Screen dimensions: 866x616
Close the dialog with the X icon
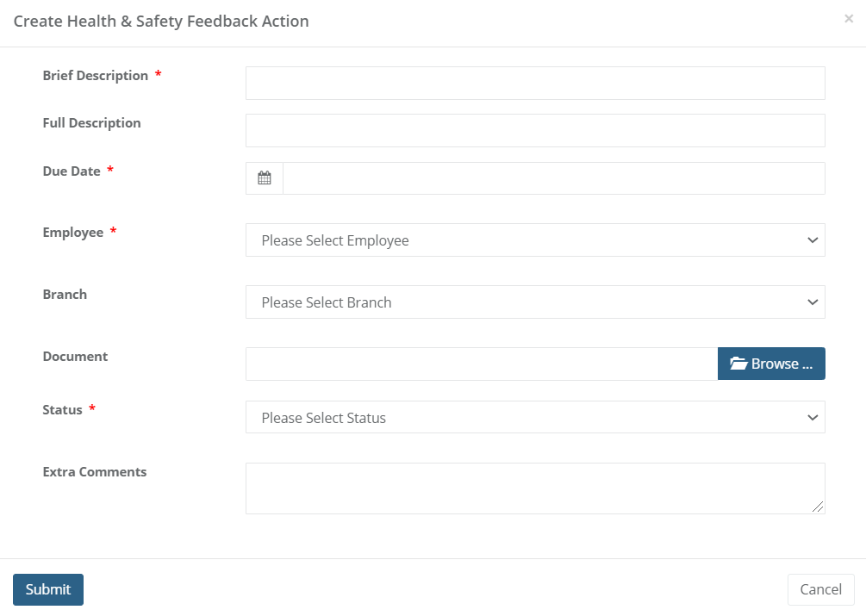pyautogui.click(x=849, y=18)
